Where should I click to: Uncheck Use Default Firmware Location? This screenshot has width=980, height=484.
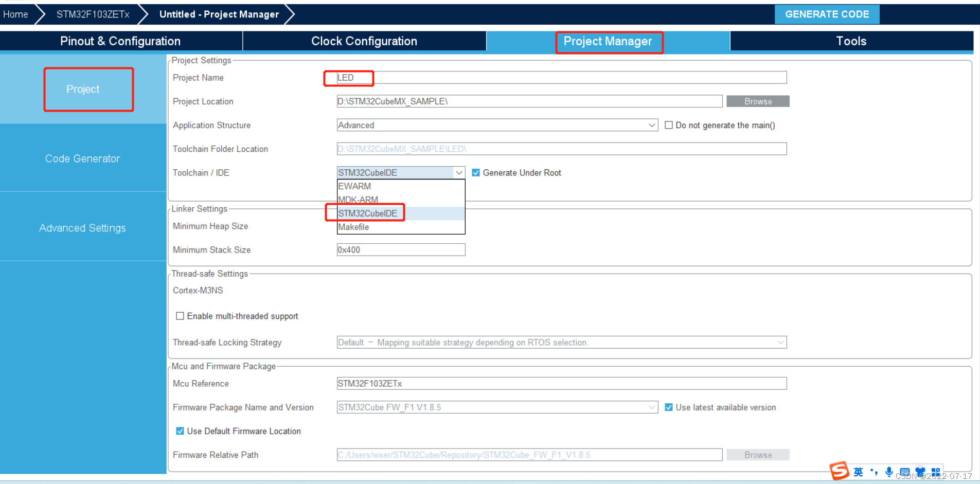[x=180, y=431]
